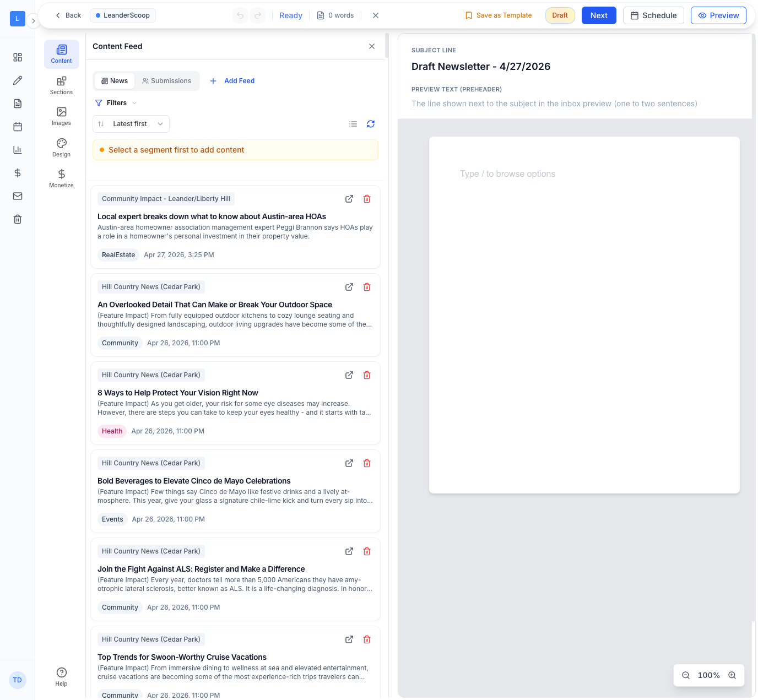Open the Help panel

click(61, 677)
